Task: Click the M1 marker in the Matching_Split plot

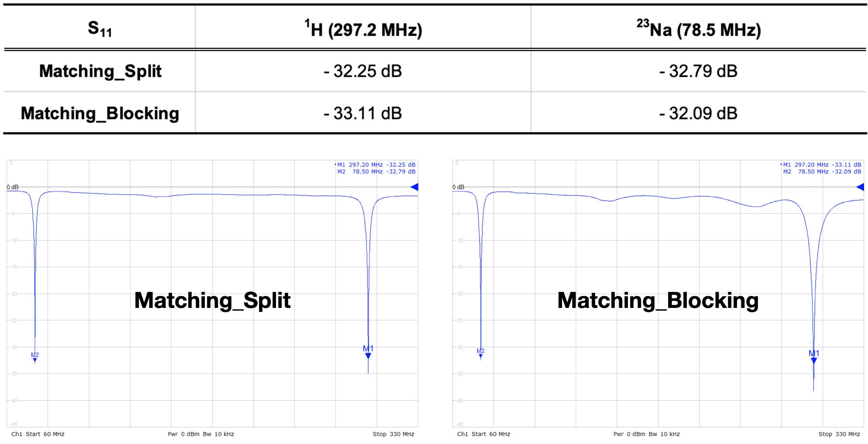Action: (368, 352)
